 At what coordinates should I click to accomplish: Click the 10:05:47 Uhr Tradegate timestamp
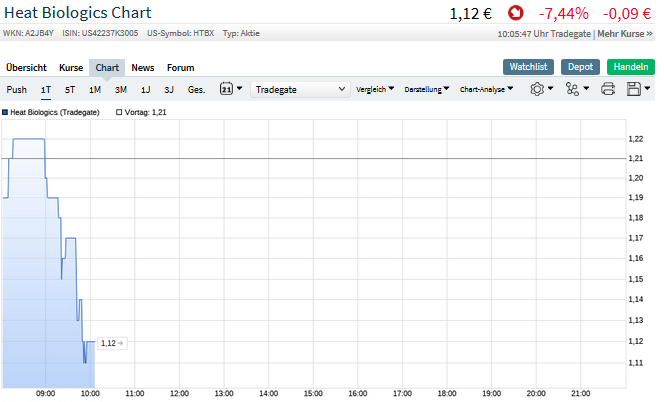tap(544, 34)
